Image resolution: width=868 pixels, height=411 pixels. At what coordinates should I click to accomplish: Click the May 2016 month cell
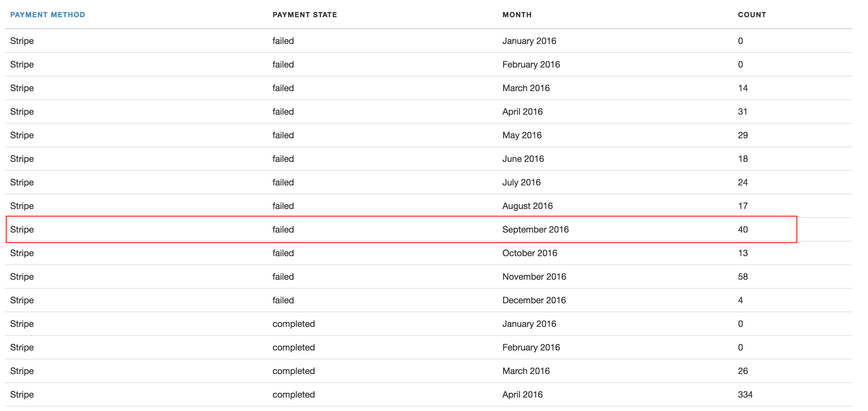point(522,135)
